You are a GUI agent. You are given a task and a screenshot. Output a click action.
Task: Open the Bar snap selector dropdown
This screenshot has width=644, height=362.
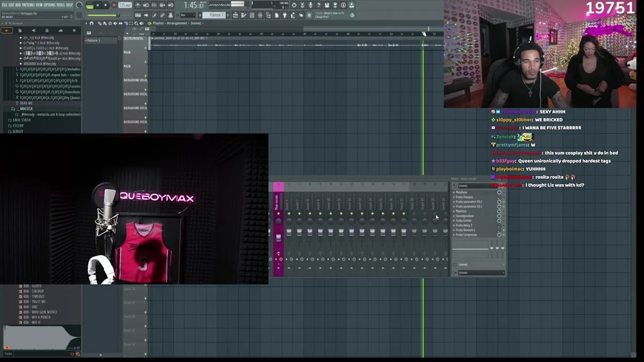(x=188, y=15)
